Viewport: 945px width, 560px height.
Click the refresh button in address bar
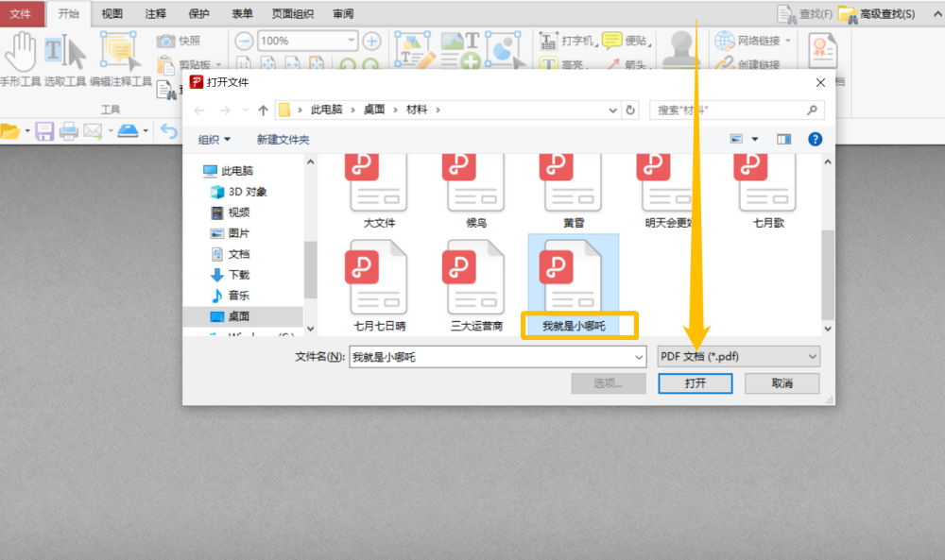click(630, 110)
